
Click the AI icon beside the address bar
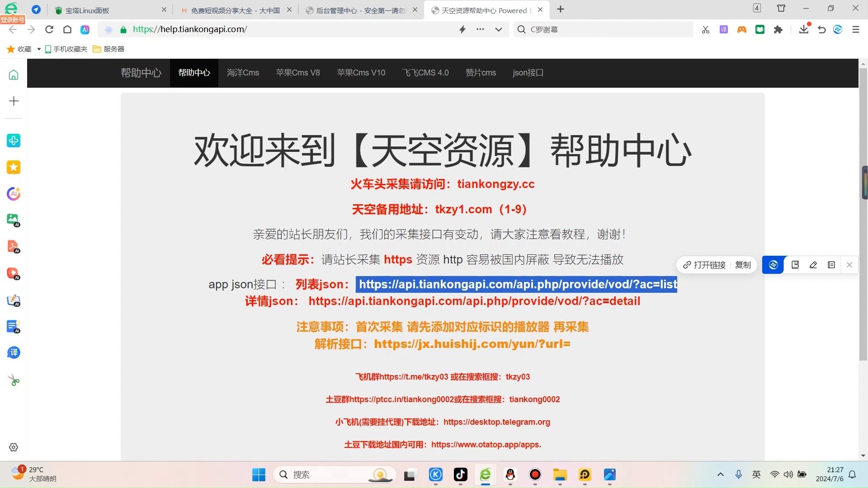(85, 29)
